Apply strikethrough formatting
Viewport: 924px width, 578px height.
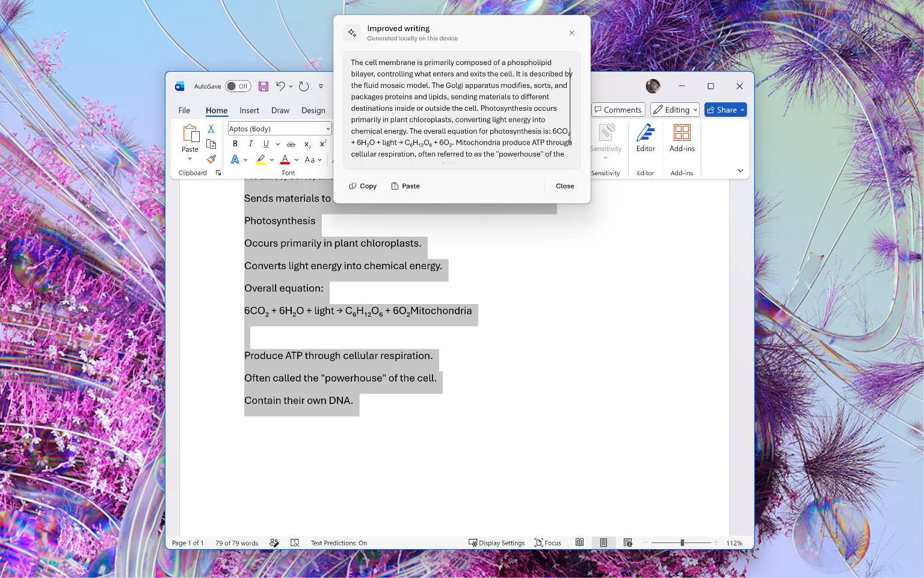click(x=291, y=144)
